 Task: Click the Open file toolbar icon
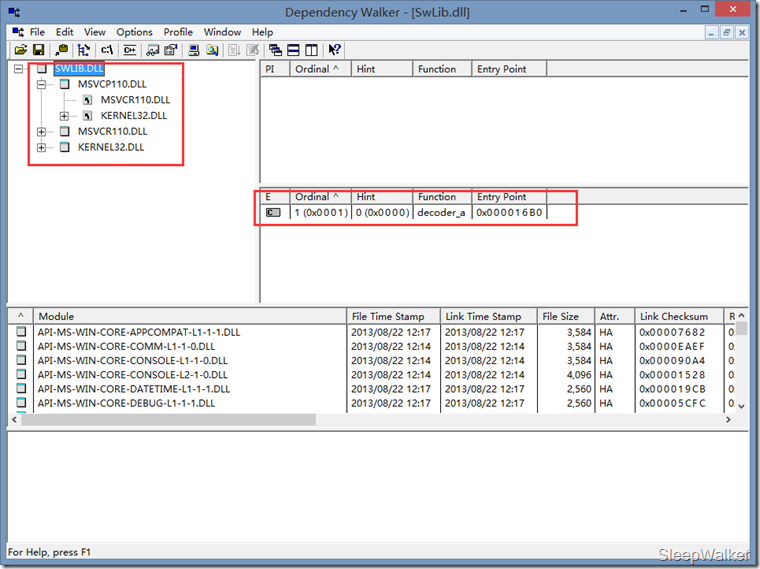coord(20,50)
